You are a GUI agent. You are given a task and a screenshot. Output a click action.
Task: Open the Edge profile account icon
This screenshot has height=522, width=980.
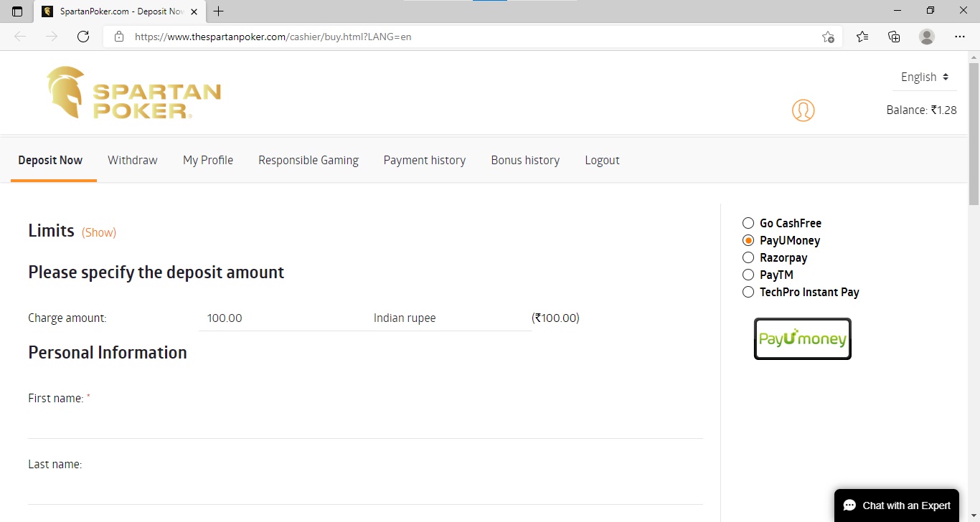coord(927,37)
